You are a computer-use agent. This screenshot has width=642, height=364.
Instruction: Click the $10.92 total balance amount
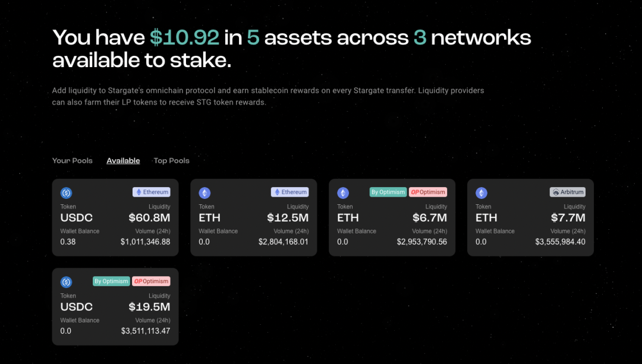pos(184,37)
